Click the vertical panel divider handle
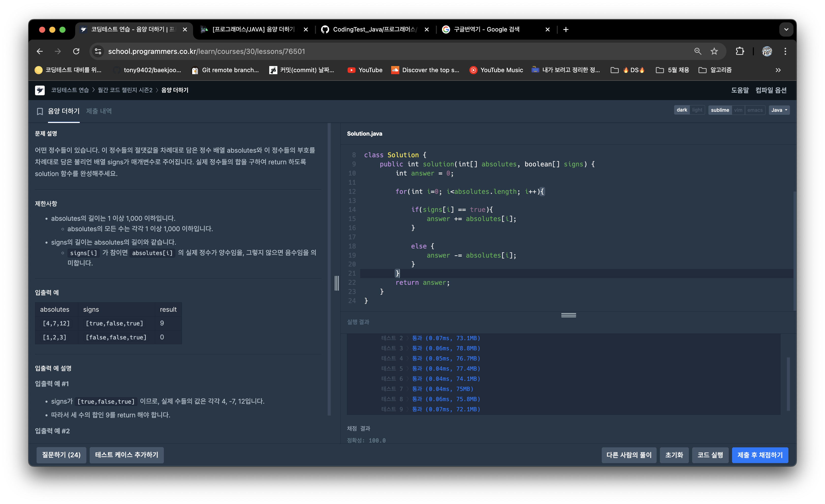 pyautogui.click(x=337, y=283)
